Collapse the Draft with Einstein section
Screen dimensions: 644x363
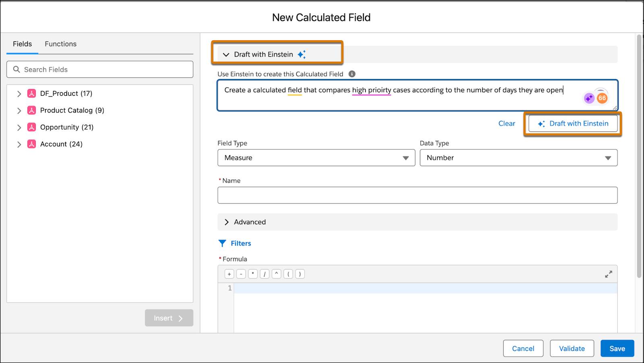[x=227, y=54]
